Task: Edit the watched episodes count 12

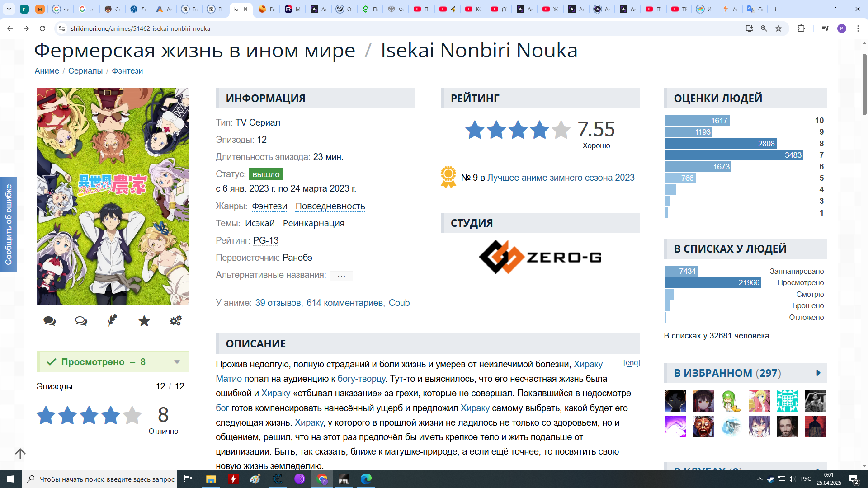Action: pos(160,387)
